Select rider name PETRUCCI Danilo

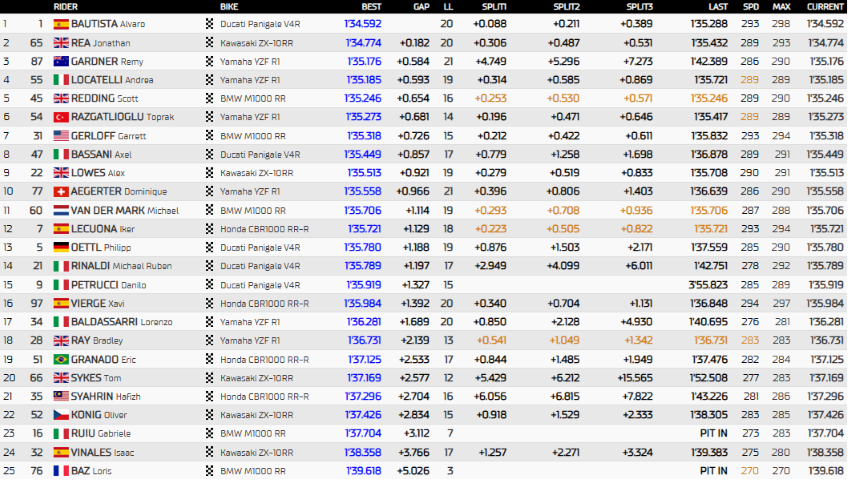click(x=109, y=284)
